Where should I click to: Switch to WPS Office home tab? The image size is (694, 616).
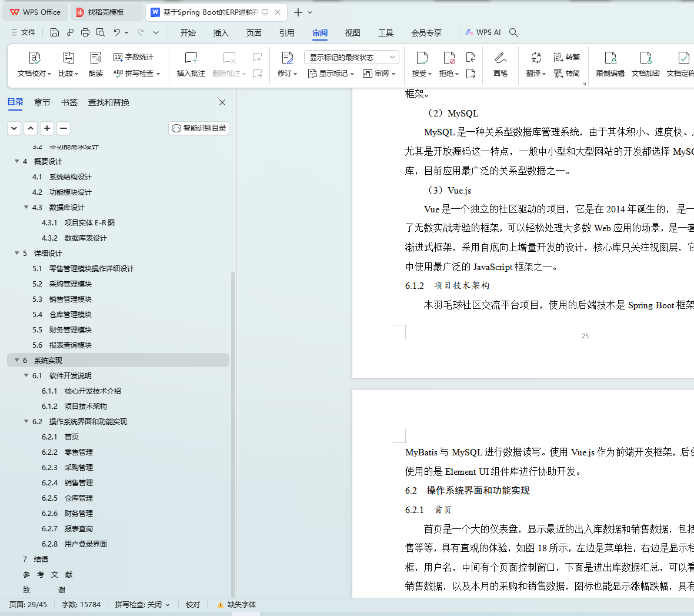35,12
